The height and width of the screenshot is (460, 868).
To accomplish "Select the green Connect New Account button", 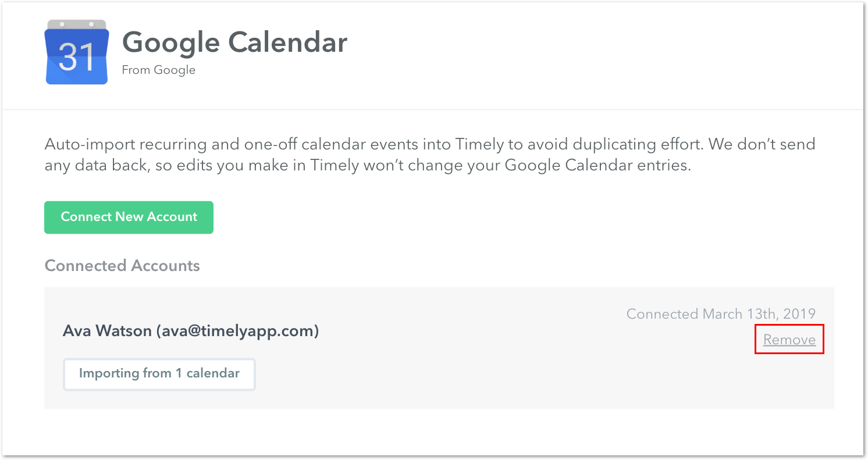I will click(x=129, y=217).
